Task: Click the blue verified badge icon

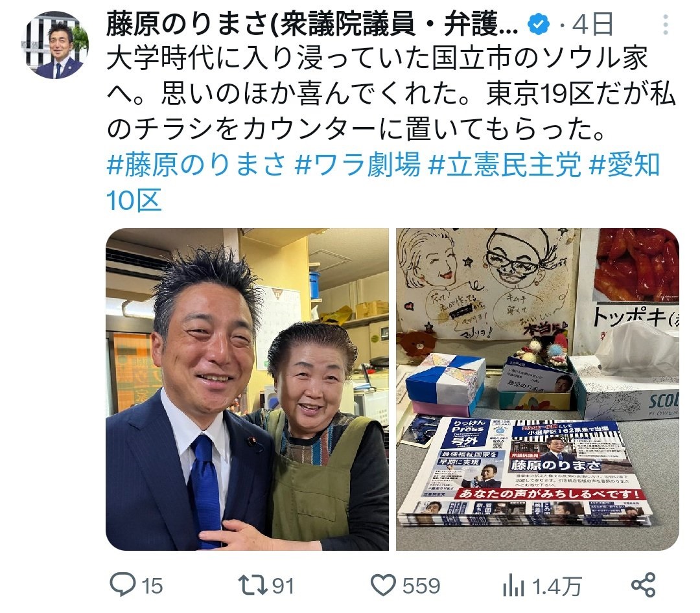Action: click(539, 24)
